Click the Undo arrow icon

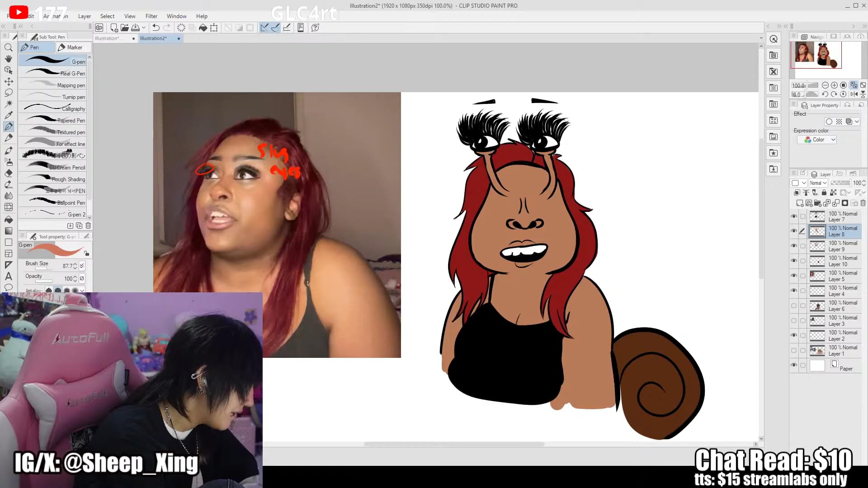point(156,28)
